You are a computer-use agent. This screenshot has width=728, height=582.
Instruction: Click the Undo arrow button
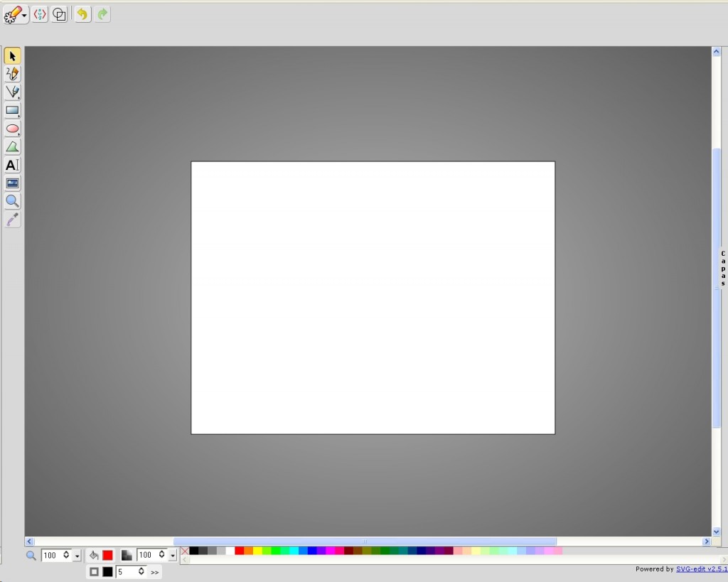(x=82, y=14)
